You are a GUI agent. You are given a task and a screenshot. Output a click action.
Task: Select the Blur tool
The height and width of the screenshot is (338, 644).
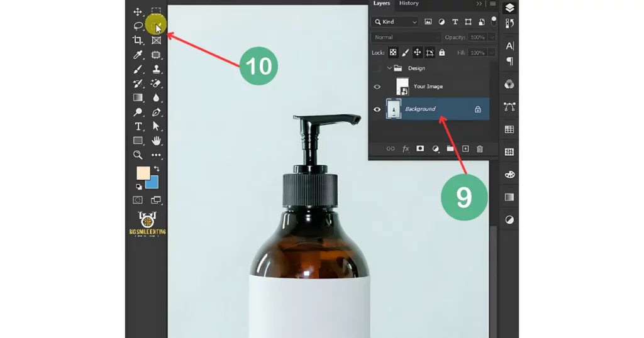[x=156, y=97]
